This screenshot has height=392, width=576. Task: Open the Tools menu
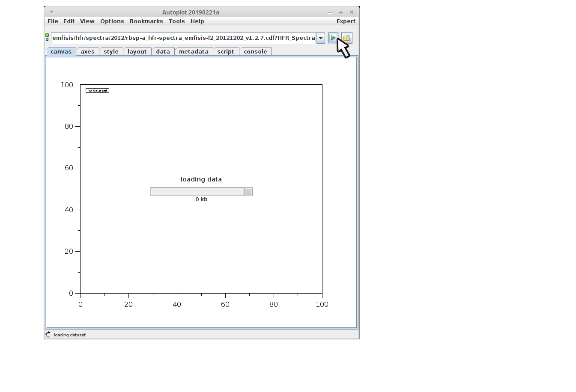pos(176,21)
